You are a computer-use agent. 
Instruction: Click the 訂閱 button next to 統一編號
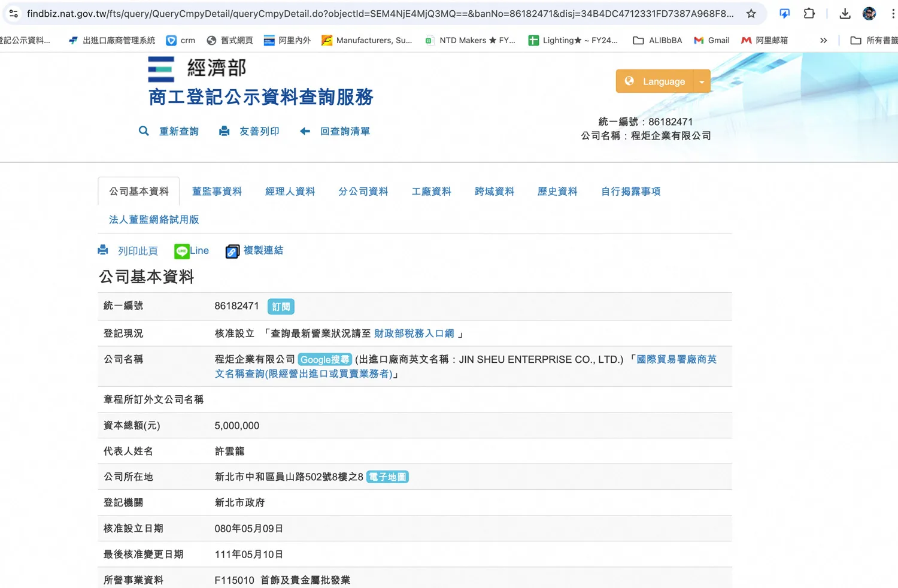[281, 307]
